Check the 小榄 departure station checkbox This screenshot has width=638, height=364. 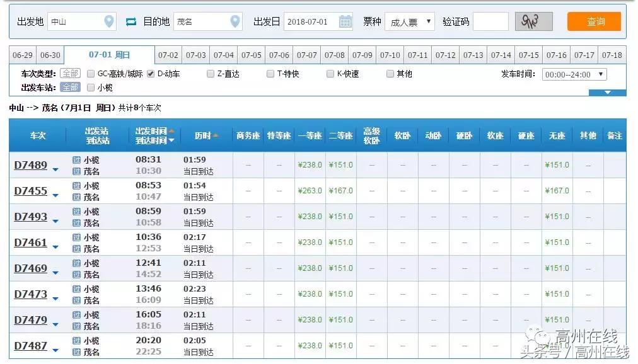pos(91,88)
